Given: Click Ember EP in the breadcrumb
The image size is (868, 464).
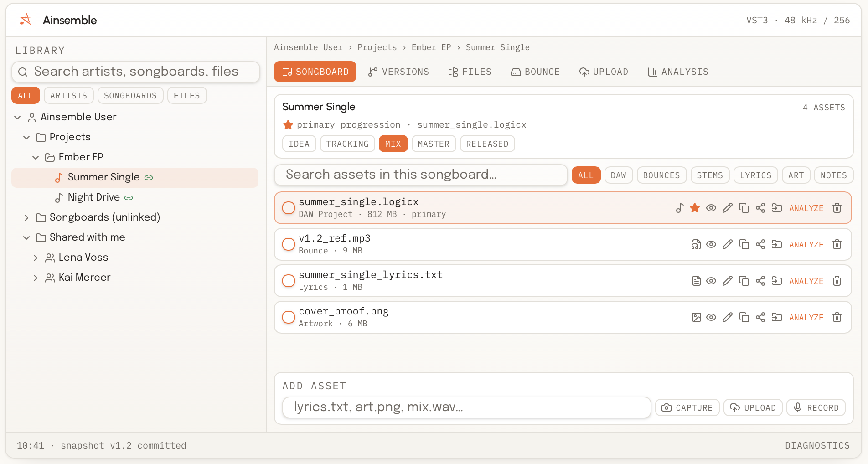Looking at the screenshot, I should [431, 47].
